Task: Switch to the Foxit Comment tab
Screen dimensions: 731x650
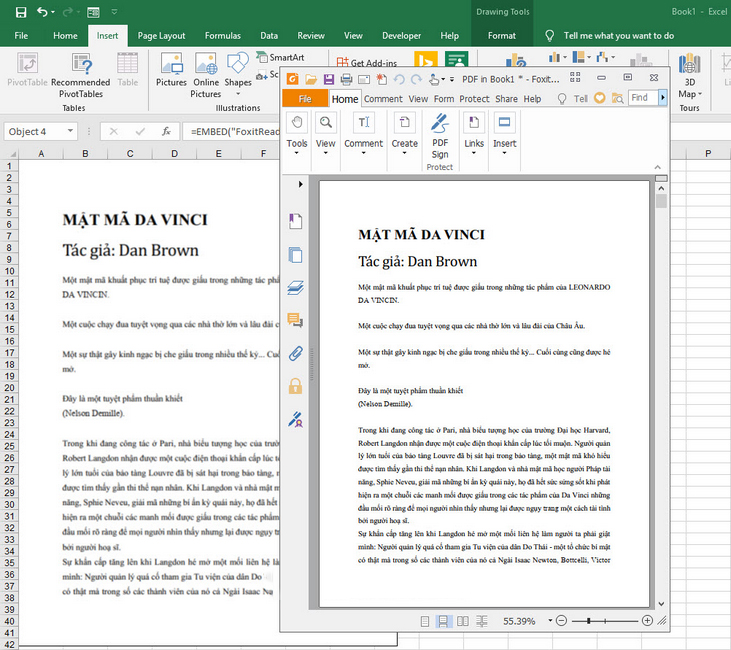Action: click(383, 99)
